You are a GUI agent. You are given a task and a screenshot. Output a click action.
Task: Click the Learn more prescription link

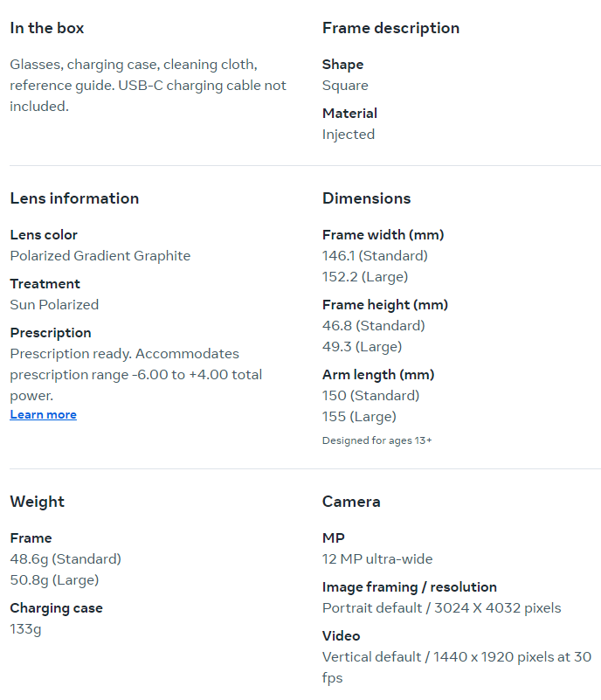tap(43, 415)
